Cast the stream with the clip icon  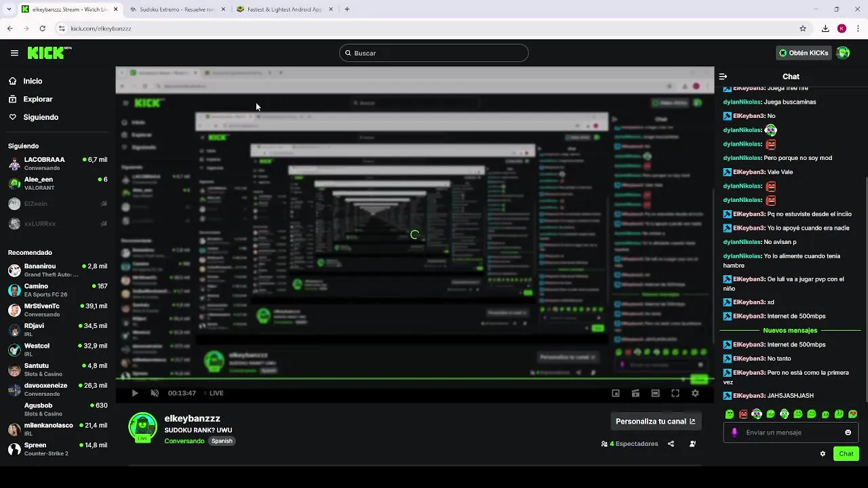click(635, 393)
